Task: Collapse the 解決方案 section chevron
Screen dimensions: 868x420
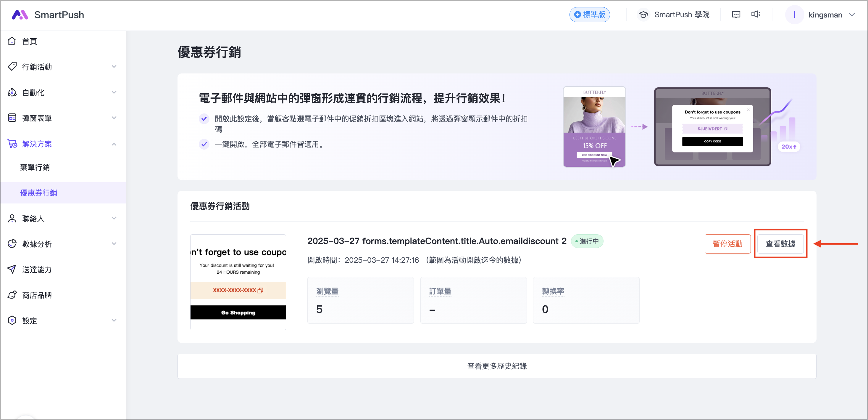Action: [114, 144]
